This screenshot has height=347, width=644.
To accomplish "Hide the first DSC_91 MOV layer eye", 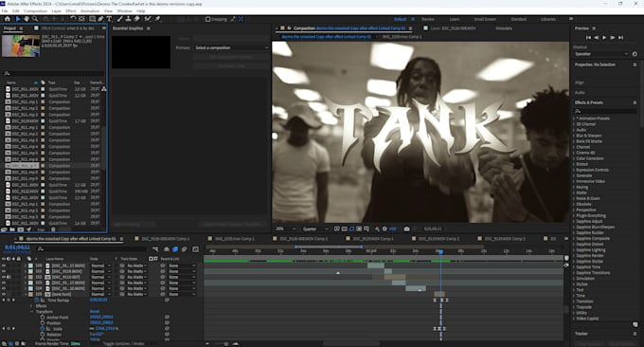I will [4, 265].
